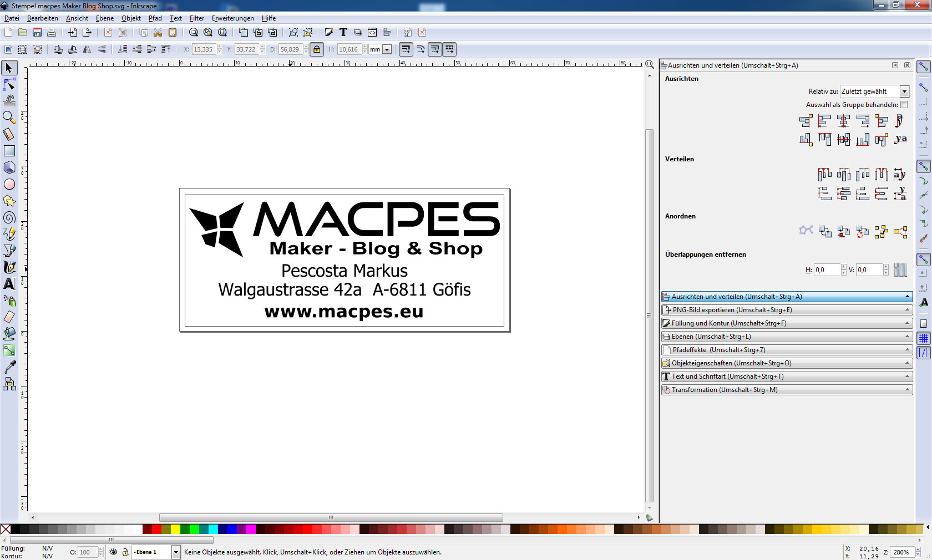This screenshot has height=560, width=932.
Task: Open the Datei menu
Action: click(x=12, y=18)
